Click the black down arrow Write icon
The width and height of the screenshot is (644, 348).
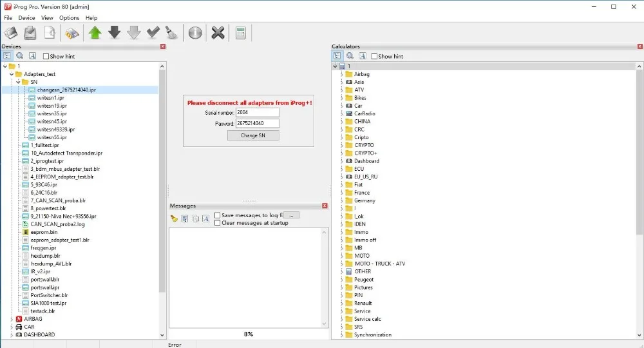114,33
